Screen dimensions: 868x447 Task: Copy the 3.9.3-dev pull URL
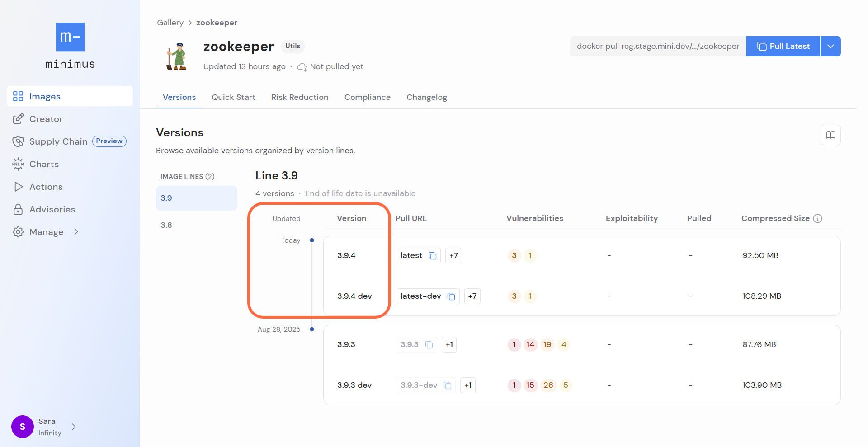click(448, 386)
